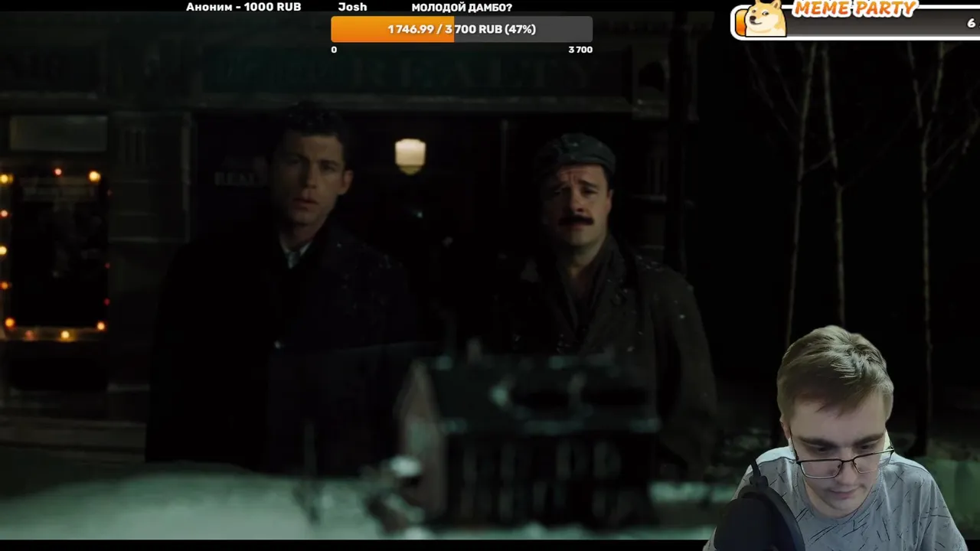Click the '3 700' goal maximum label
Screen dimensions: 980x551
(x=580, y=50)
